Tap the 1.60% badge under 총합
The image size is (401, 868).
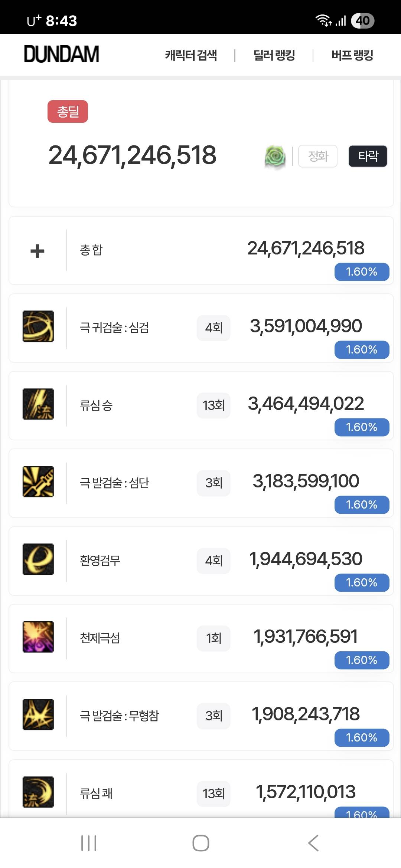pyautogui.click(x=362, y=272)
